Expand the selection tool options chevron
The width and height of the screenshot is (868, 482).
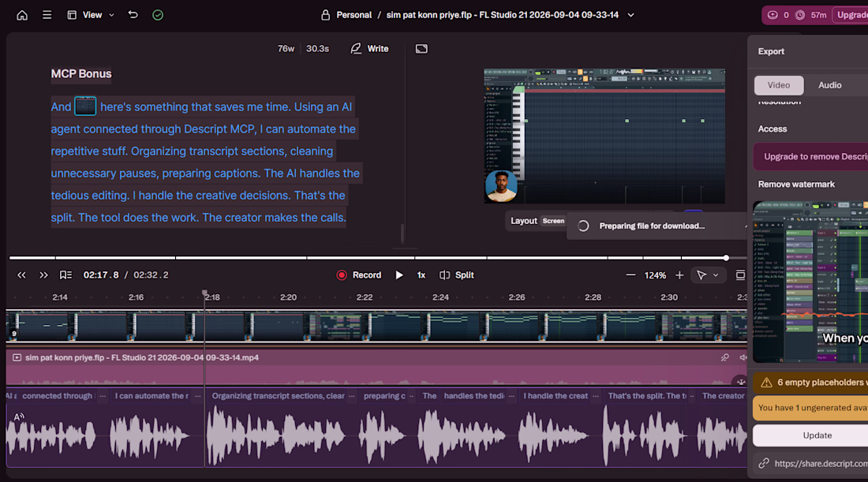(x=716, y=275)
